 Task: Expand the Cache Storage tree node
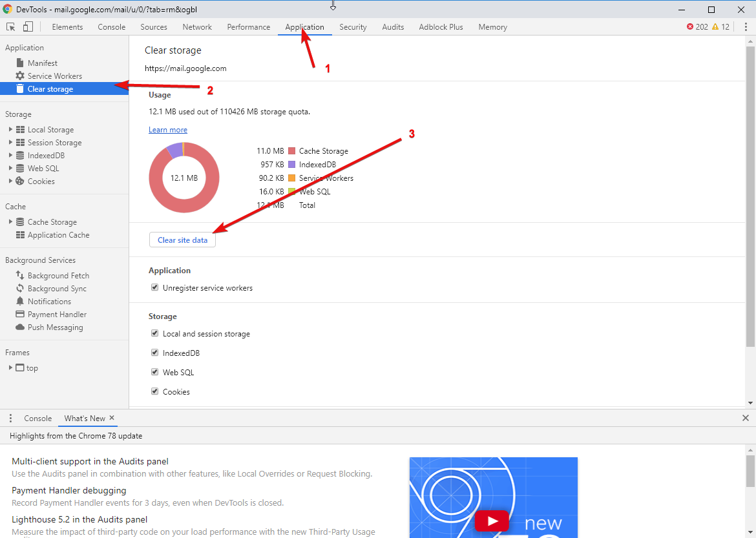[x=10, y=222]
